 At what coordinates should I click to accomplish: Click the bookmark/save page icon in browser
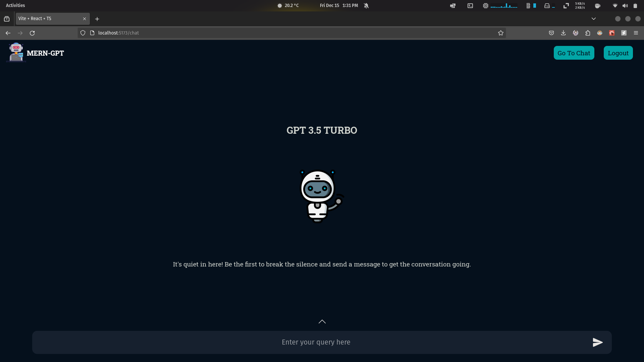point(501,33)
